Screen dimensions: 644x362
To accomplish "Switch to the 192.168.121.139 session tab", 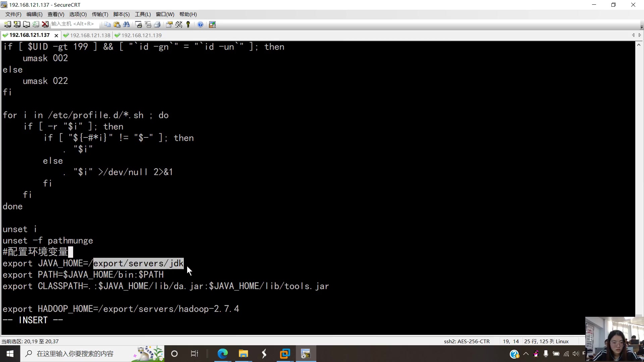I will coord(141,35).
